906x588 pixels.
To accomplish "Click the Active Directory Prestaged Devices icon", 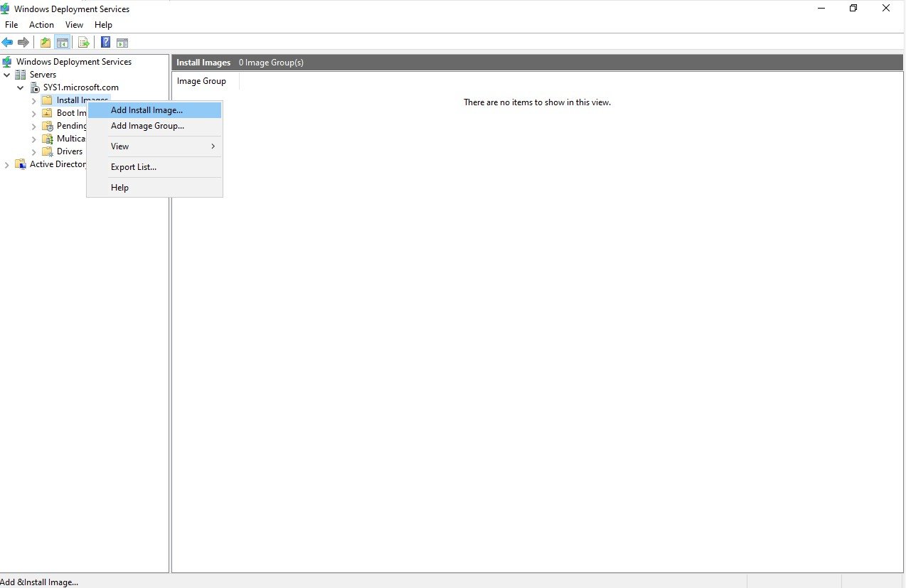I will pyautogui.click(x=21, y=164).
